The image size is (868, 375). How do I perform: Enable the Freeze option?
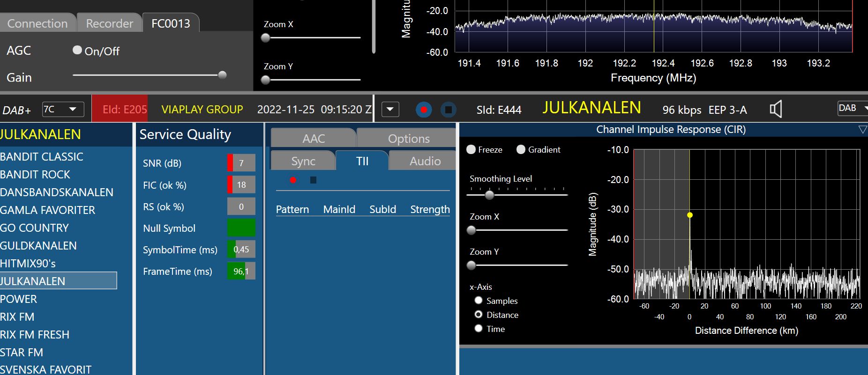[471, 150]
